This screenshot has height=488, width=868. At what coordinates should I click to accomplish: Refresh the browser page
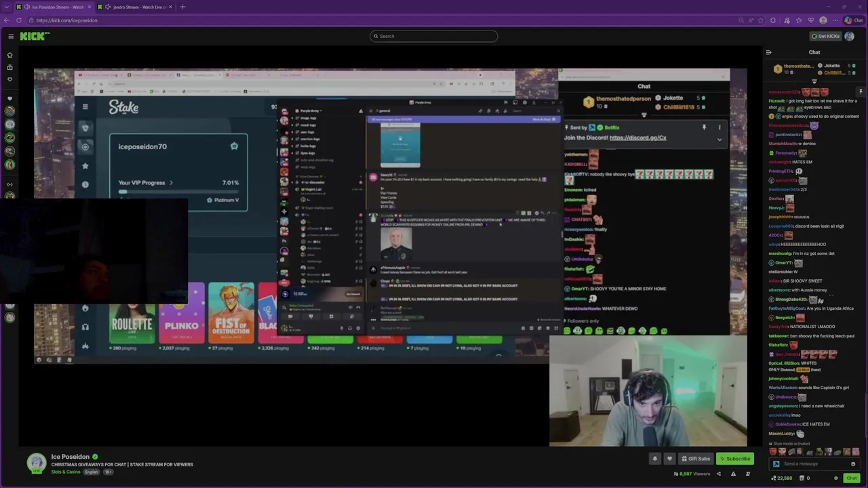(x=19, y=20)
